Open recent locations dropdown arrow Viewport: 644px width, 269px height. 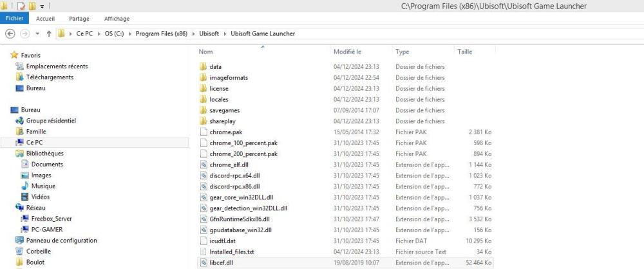(x=37, y=34)
